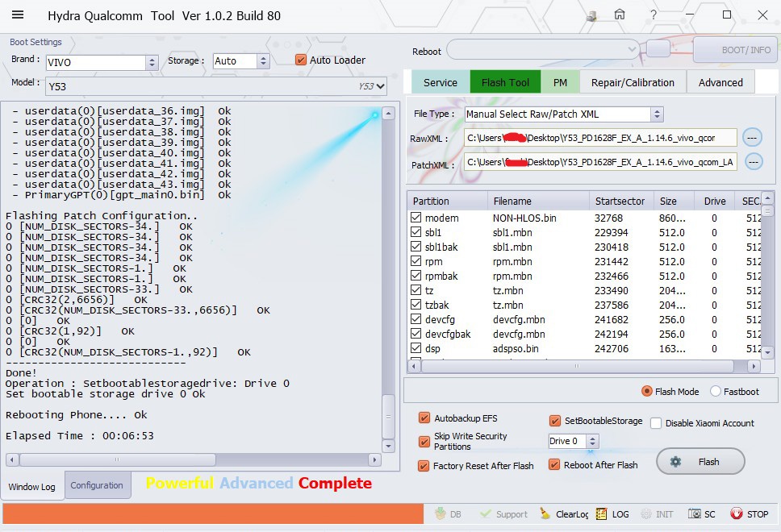This screenshot has width=781, height=532.
Task: Click log horizontal scrollbar thumb
Action: click(x=118, y=459)
